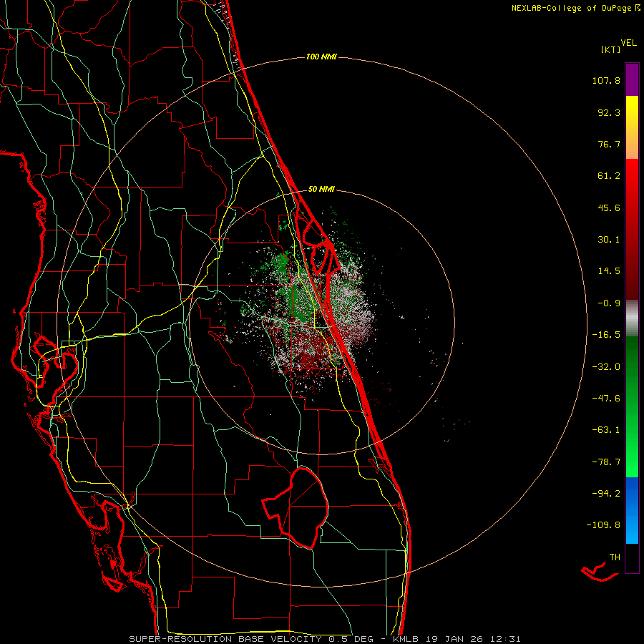Click the -0.9 legend value

tap(609, 303)
